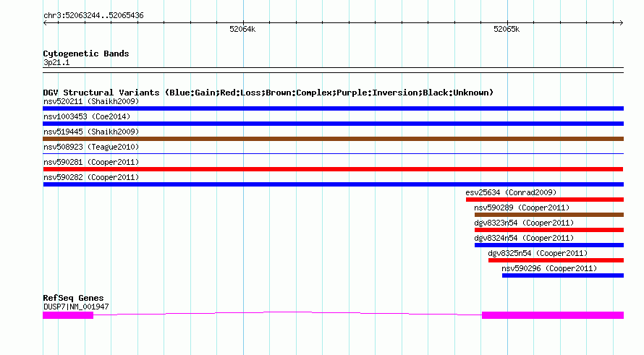Click the DUSP7 intron connector line
Image resolution: width=644 pixels, height=355 pixels.
click(x=287, y=314)
